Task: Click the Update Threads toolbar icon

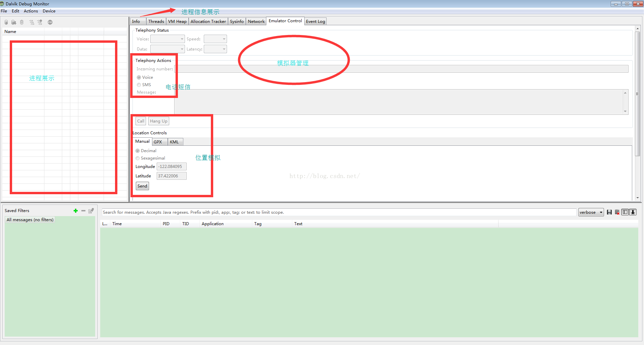Action: click(32, 22)
